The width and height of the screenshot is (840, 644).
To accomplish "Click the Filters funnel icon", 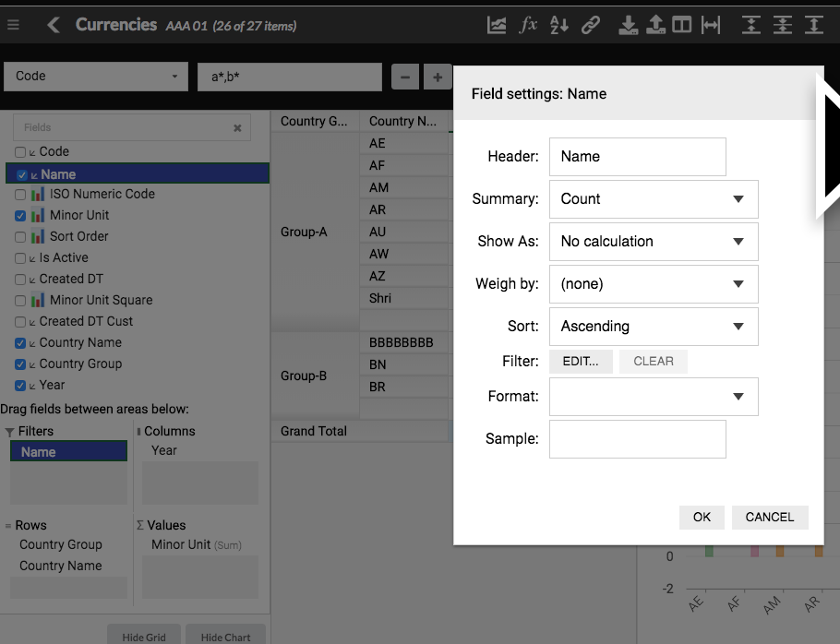I will point(9,432).
